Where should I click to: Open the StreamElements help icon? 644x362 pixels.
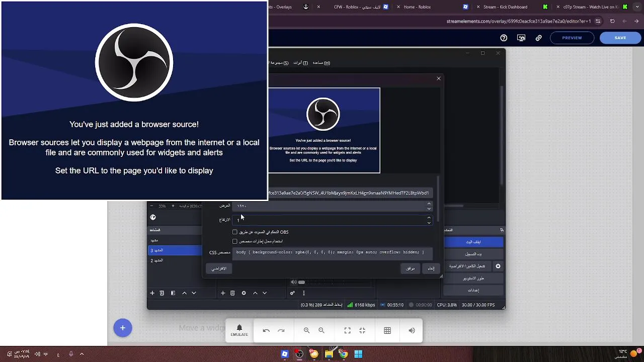pyautogui.click(x=504, y=38)
